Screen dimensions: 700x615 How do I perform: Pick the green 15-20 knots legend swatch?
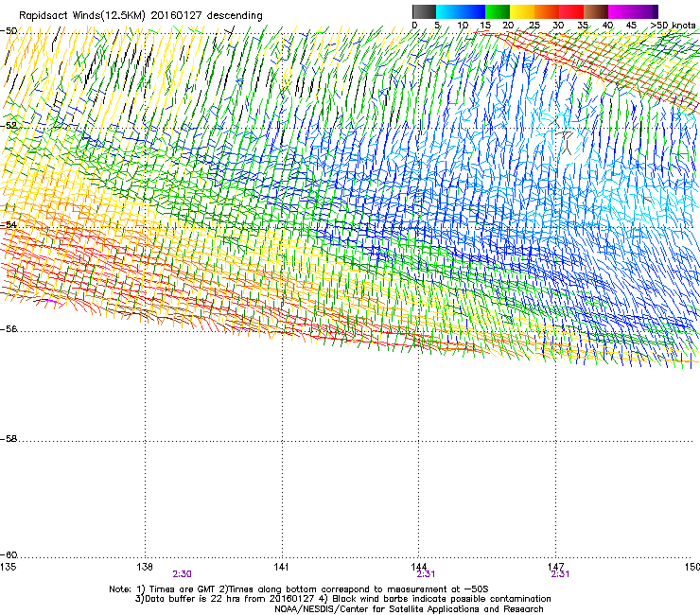point(498,11)
